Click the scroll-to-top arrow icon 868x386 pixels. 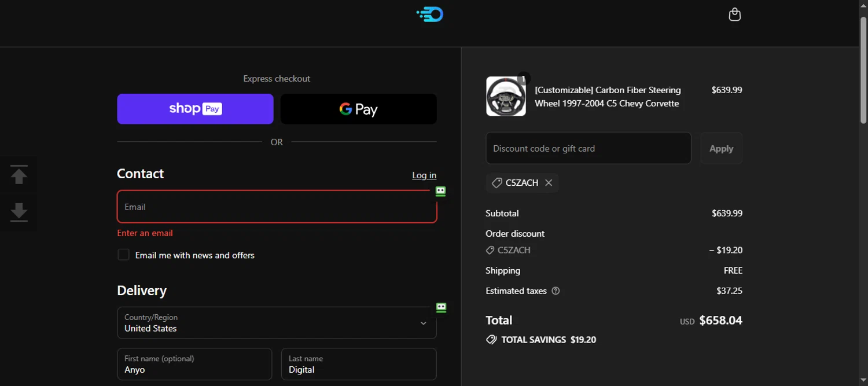tap(19, 175)
